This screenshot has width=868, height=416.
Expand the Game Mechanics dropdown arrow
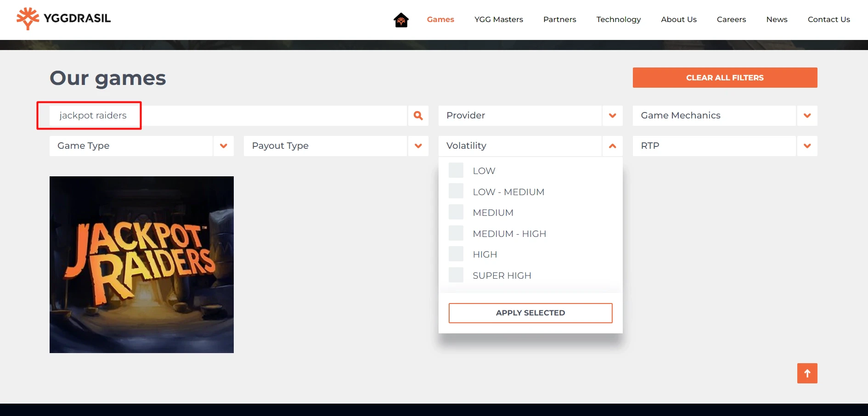tap(807, 116)
